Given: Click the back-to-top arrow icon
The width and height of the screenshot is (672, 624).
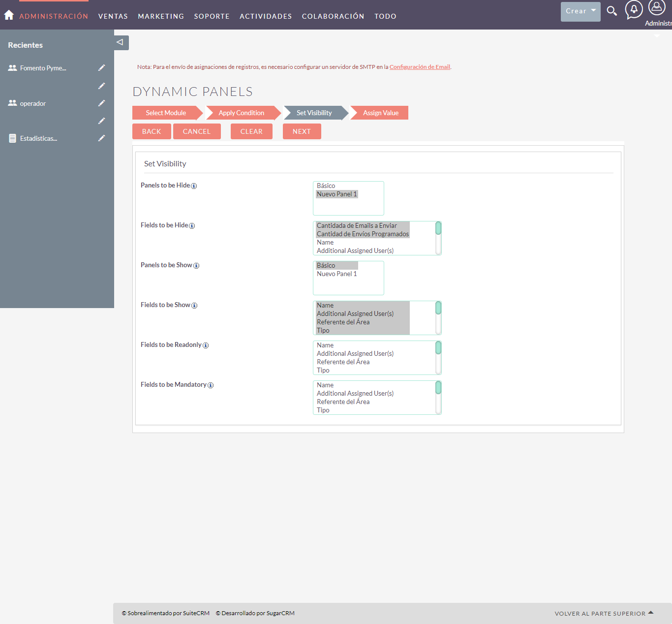Looking at the screenshot, I should click(651, 613).
